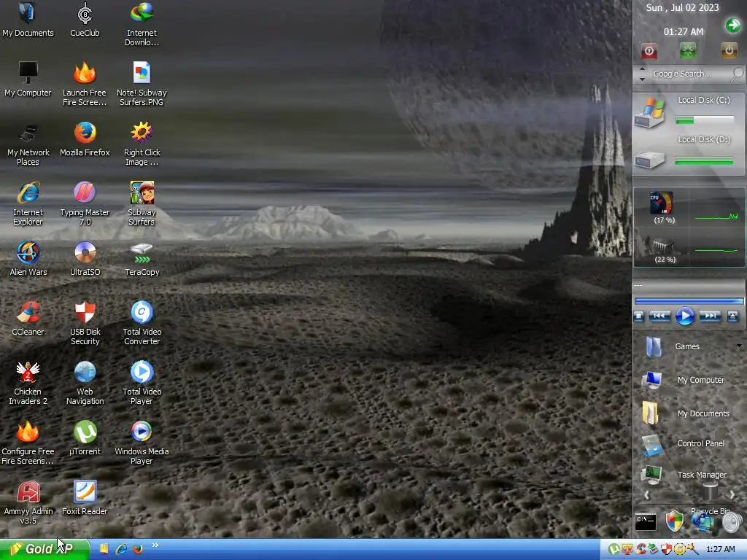This screenshot has width=747, height=560.
Task: Open Internet Download Manager shortcut
Action: click(142, 24)
